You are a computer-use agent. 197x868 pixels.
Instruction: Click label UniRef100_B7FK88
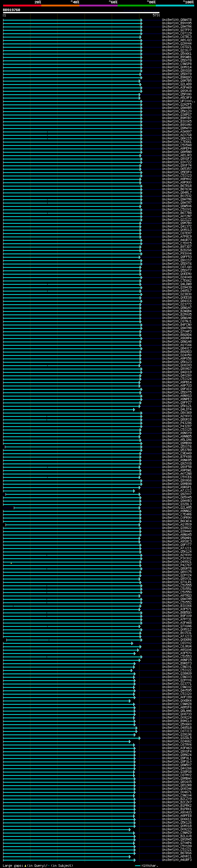(x=177, y=457)
